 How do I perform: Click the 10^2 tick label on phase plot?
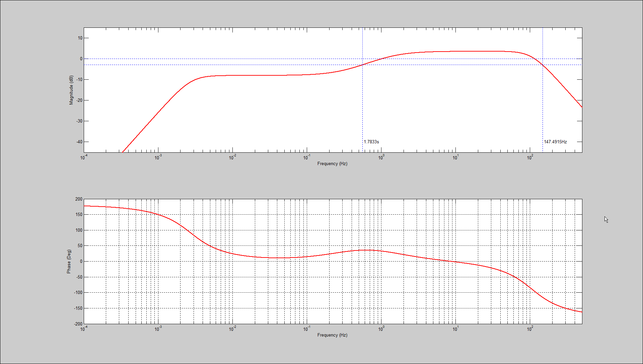(x=530, y=329)
